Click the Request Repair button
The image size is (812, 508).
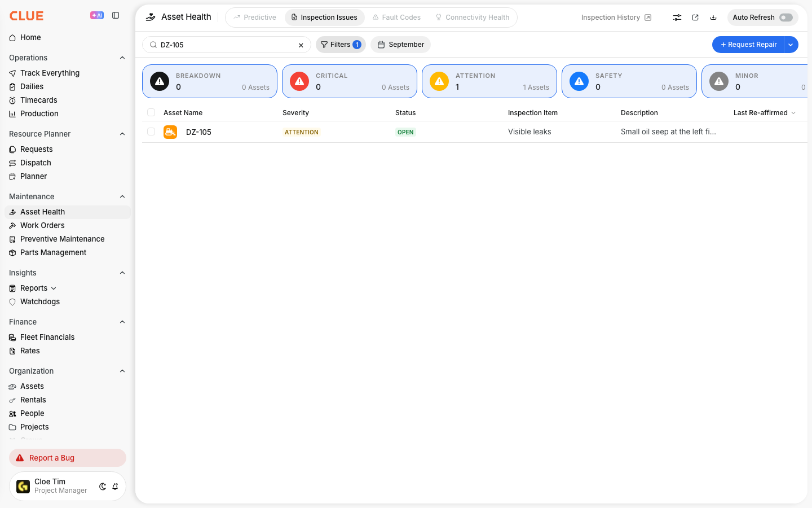748,45
